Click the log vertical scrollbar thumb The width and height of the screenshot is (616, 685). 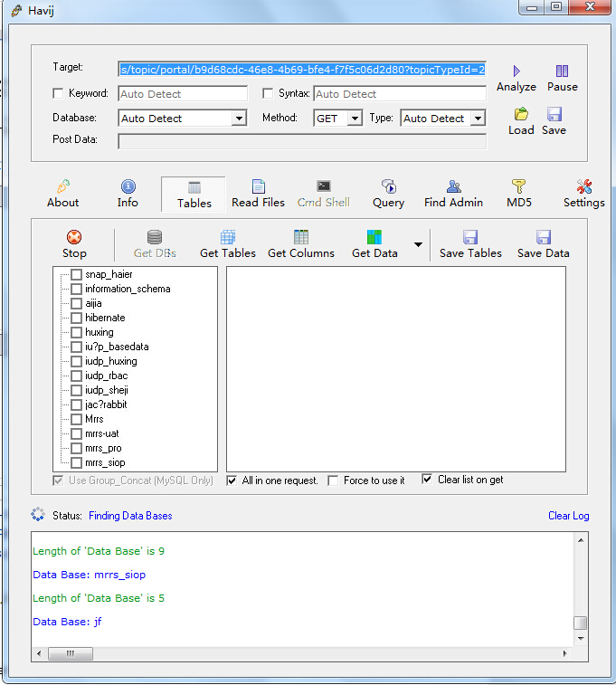tap(580, 623)
